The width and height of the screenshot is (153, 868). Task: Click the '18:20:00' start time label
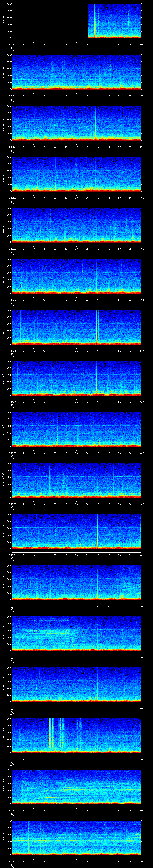pos(12,606)
